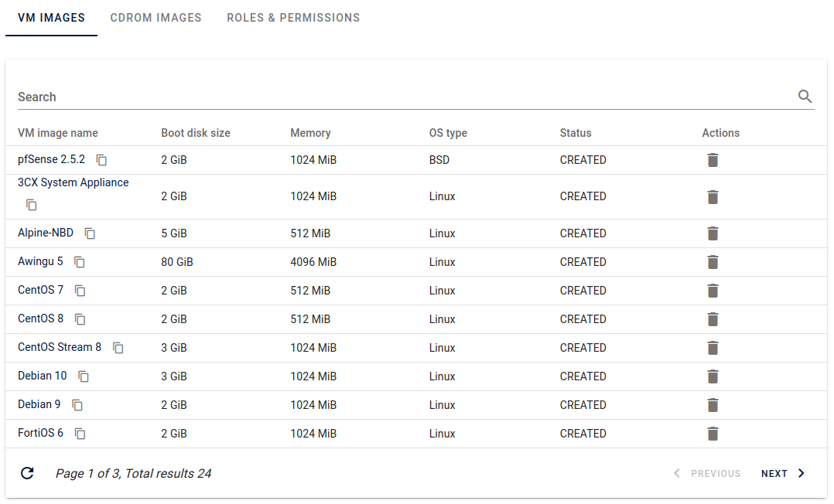Switch to the CDROM IMAGES tab
The width and height of the screenshot is (834, 504).
tap(156, 17)
